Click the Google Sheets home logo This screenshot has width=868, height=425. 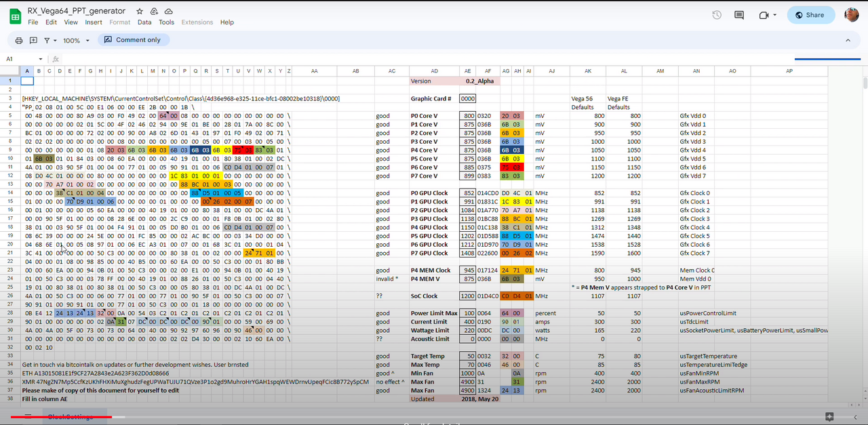(x=15, y=16)
